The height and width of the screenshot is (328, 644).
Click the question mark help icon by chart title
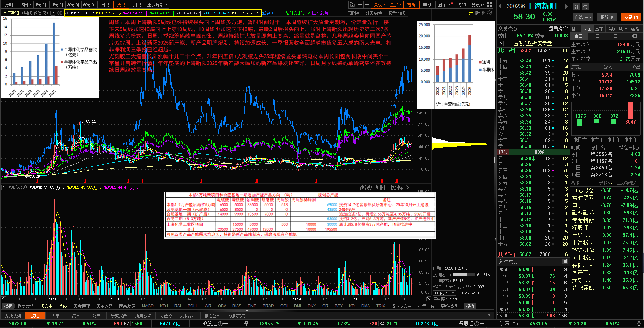(x=53, y=13)
